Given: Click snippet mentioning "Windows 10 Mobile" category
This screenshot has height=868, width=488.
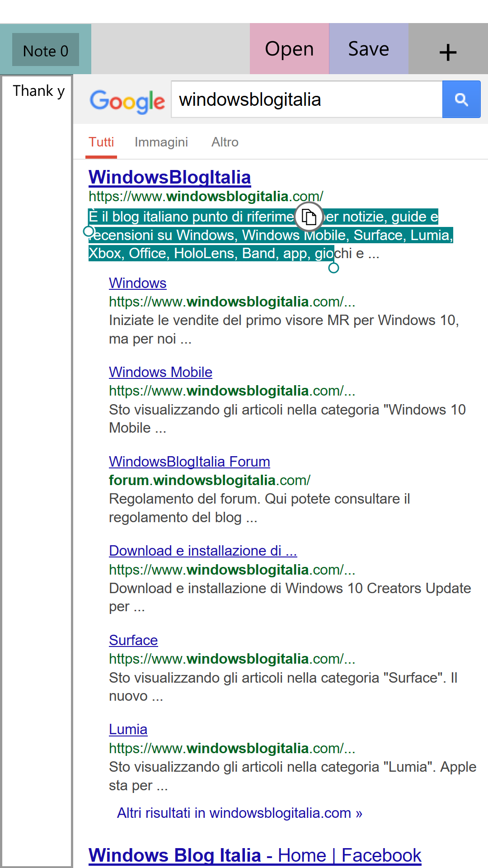Looking at the screenshot, I should (287, 419).
